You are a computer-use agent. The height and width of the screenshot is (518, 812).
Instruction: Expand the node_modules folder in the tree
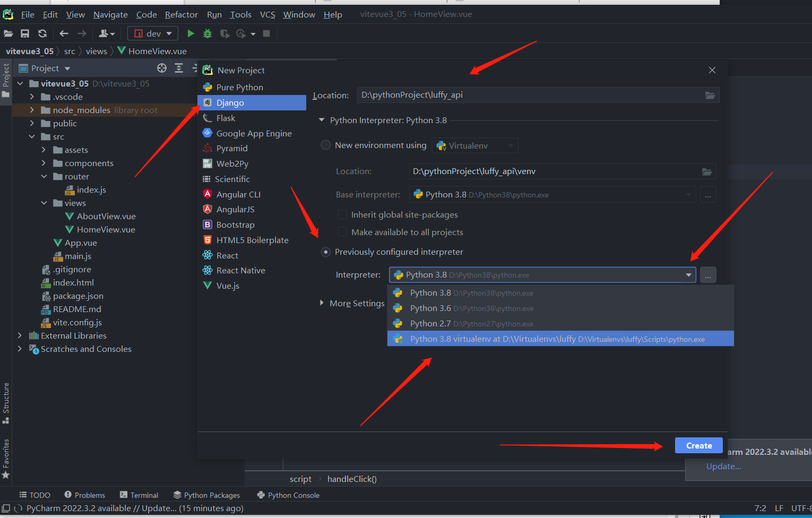pyautogui.click(x=32, y=110)
